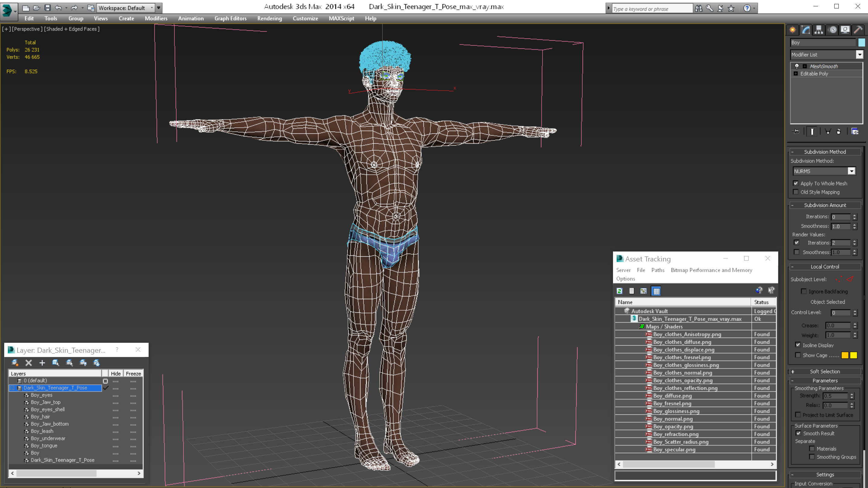The height and width of the screenshot is (488, 868).
Task: Click the Save File toolbar icon
Action: point(48,8)
